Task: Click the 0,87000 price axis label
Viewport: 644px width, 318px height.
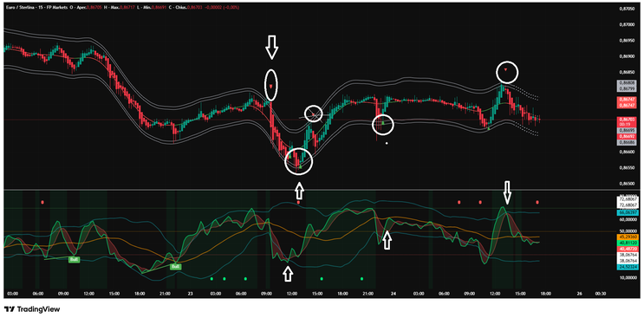Action: [628, 24]
